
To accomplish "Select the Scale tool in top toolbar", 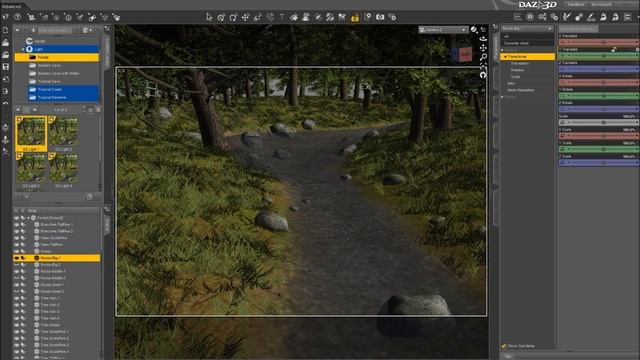I will (x=258, y=17).
